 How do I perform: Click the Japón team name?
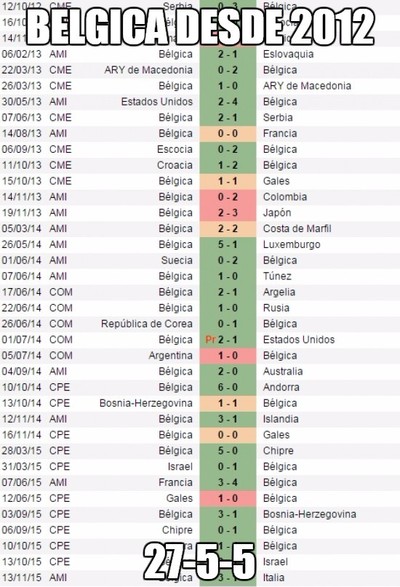pos(277,213)
